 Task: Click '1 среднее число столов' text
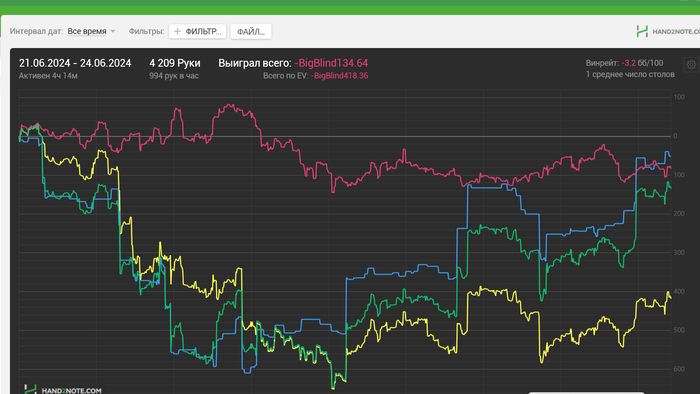pyautogui.click(x=630, y=75)
